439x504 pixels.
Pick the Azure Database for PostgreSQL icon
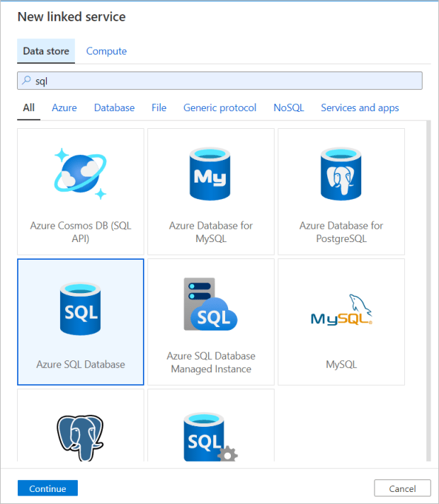tap(341, 173)
